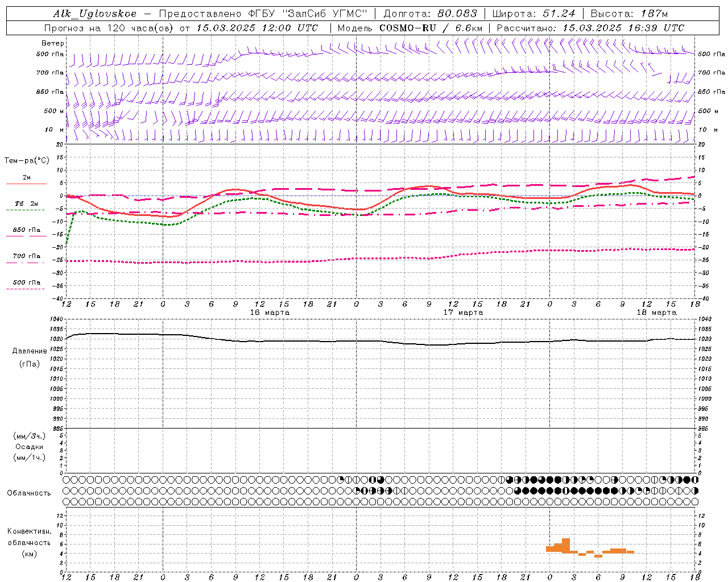Viewport: 728px width, 582px height.
Task: Click the '(гПа)' pressure unit label
Action: (x=30, y=364)
